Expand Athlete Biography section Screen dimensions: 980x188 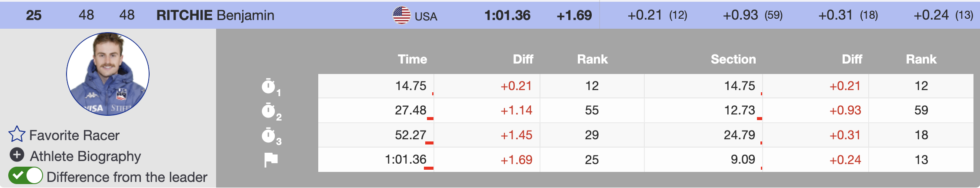click(x=85, y=156)
